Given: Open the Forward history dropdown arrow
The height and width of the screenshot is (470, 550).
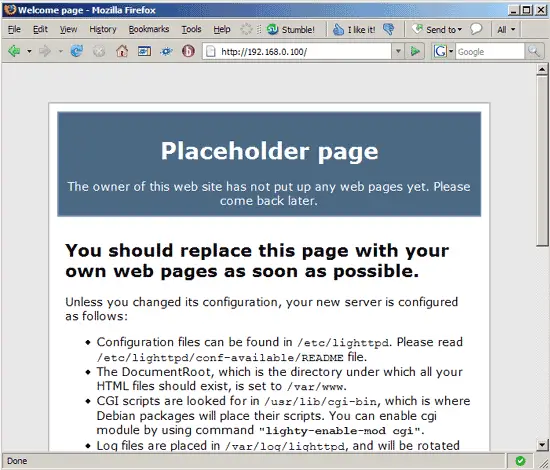Looking at the screenshot, I should click(x=60, y=52).
